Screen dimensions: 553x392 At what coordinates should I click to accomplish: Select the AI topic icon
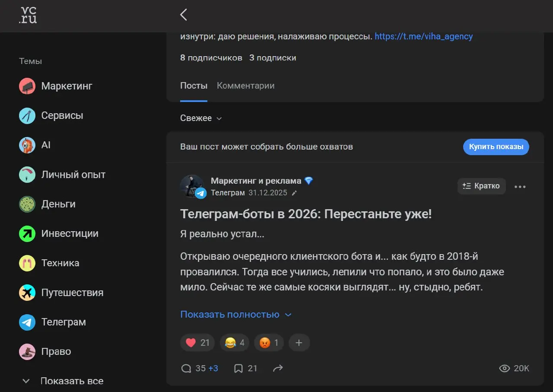point(27,145)
